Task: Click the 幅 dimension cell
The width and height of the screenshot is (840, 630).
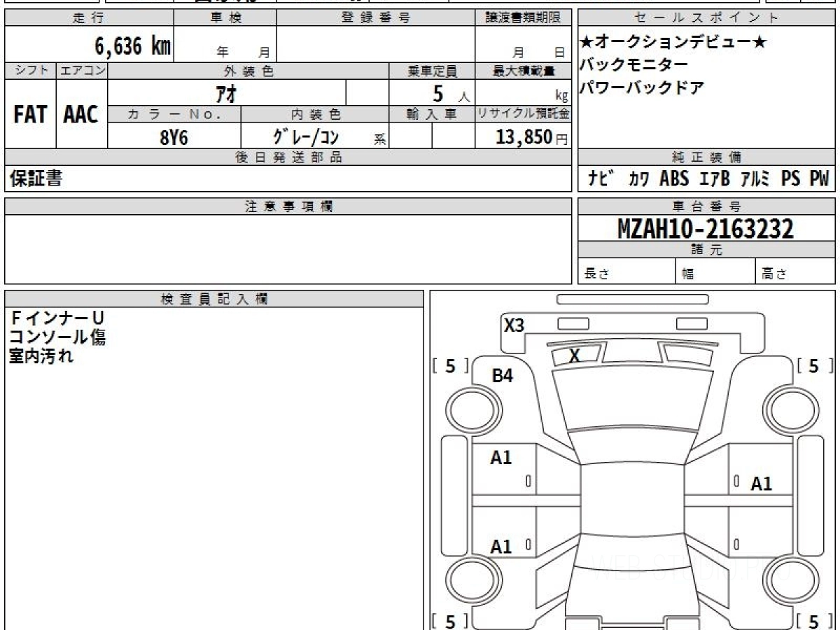Action: coord(715,272)
